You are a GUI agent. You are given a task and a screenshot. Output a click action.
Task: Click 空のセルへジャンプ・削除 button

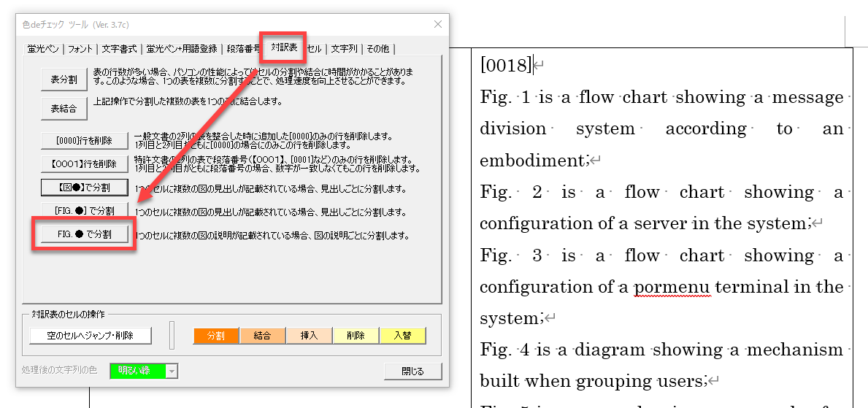click(91, 336)
